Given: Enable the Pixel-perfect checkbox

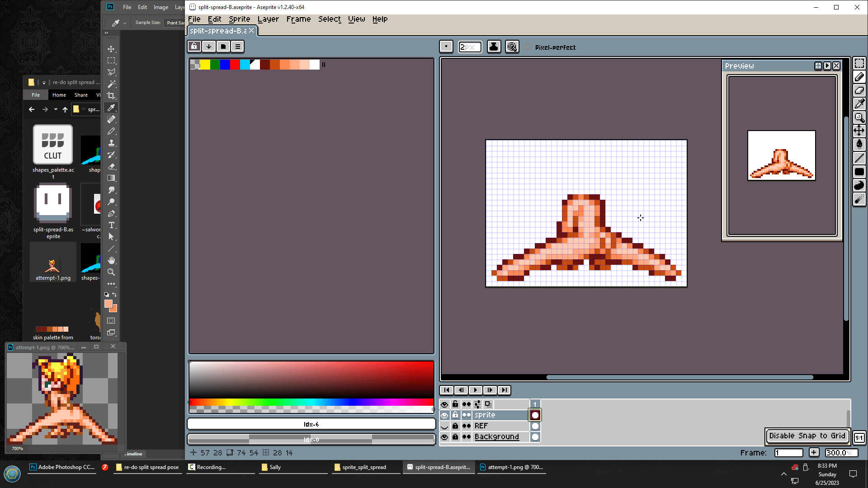Looking at the screenshot, I should tap(528, 47).
